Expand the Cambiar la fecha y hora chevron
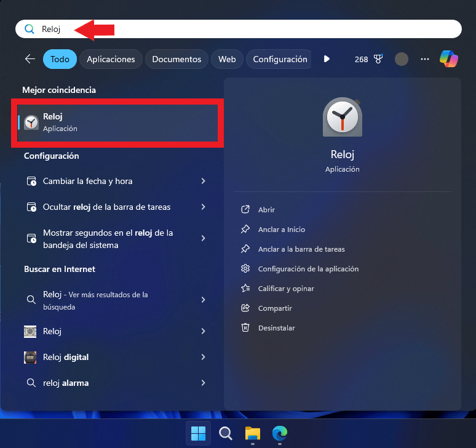This screenshot has height=448, width=476. pyautogui.click(x=203, y=181)
